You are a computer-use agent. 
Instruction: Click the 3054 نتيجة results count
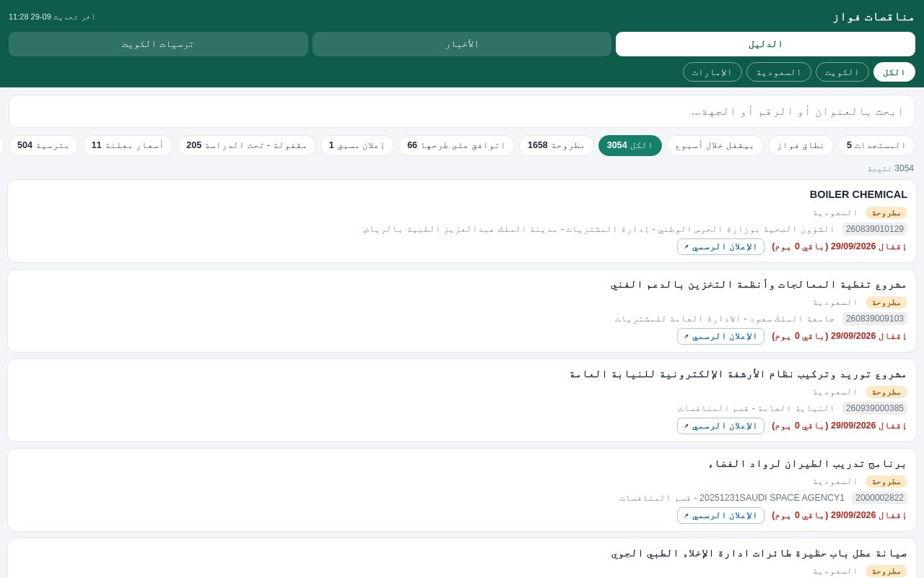click(x=891, y=168)
